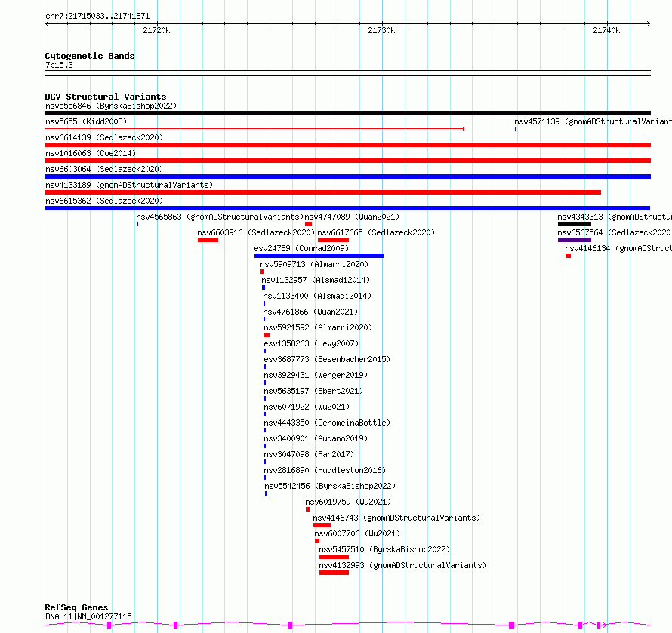672x633 pixels.
Task: Open the nsv5655 (Kidd2008) variant label
Action: (x=86, y=121)
